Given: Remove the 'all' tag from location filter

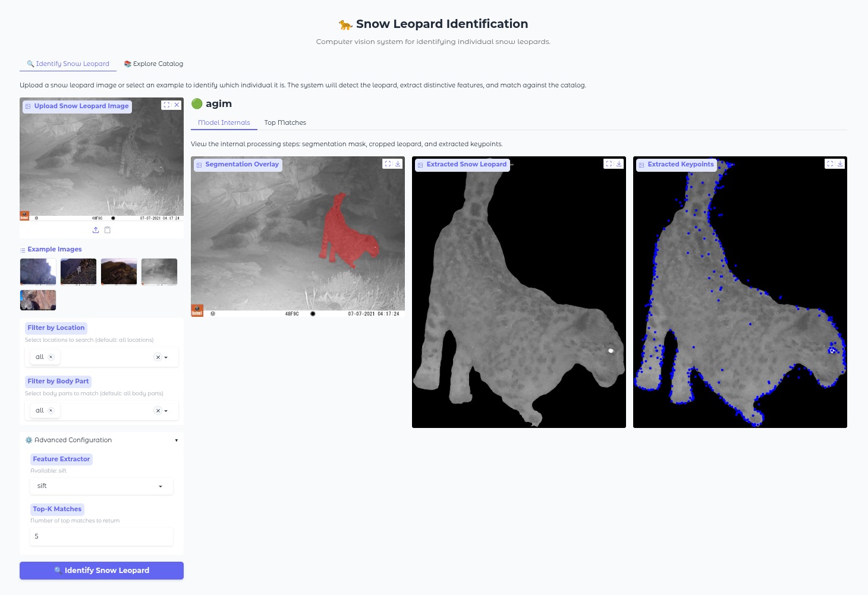Looking at the screenshot, I should click(51, 357).
